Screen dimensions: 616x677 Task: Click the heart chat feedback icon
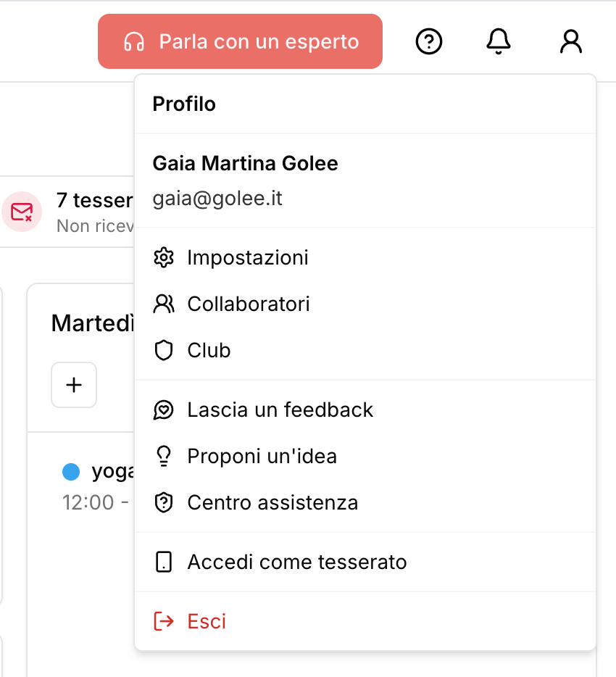(165, 410)
